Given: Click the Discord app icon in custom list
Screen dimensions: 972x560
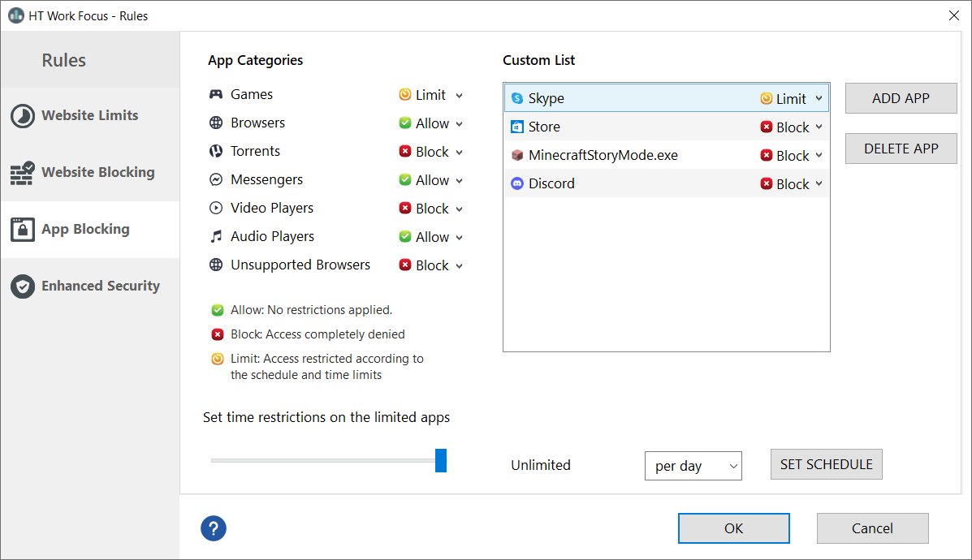Looking at the screenshot, I should pos(517,183).
